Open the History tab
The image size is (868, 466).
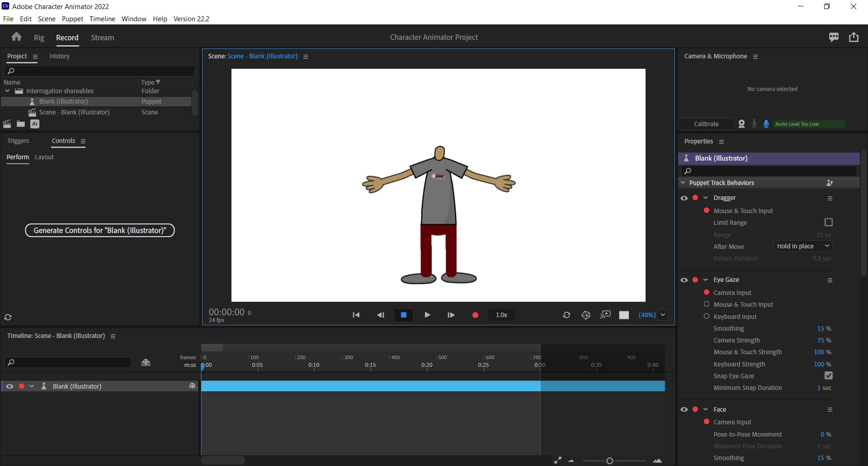pos(60,56)
